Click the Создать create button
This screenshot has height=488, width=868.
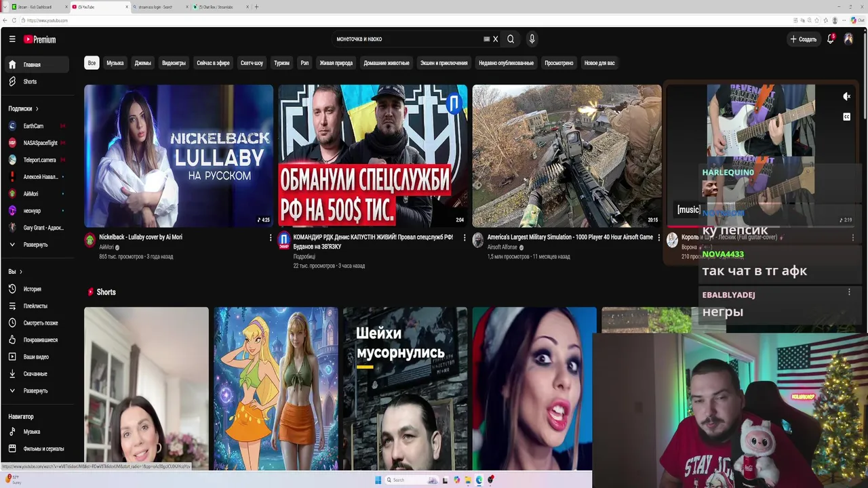[803, 39]
